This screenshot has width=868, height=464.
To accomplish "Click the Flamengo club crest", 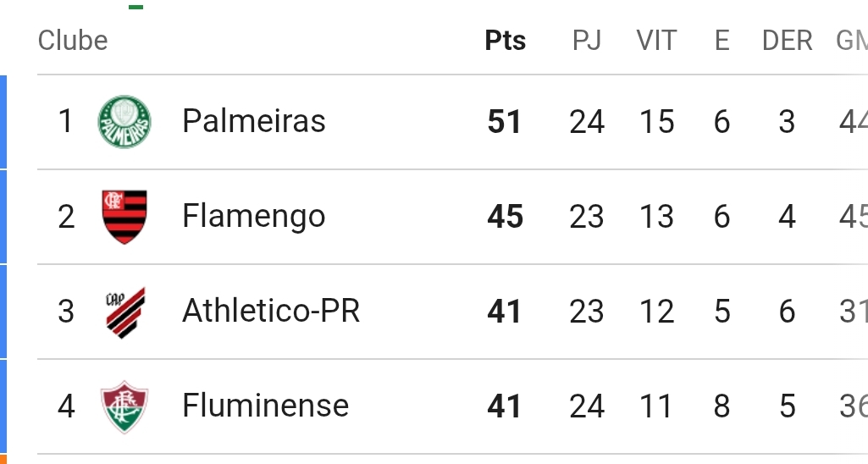I will click(x=124, y=217).
